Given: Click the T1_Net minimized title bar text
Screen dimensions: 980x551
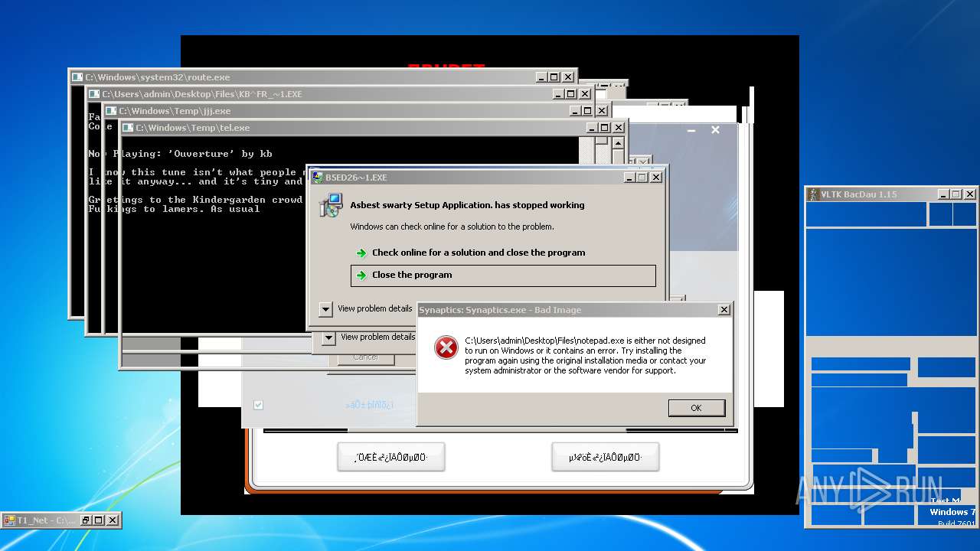Looking at the screenshot, I should pyautogui.click(x=46, y=520).
